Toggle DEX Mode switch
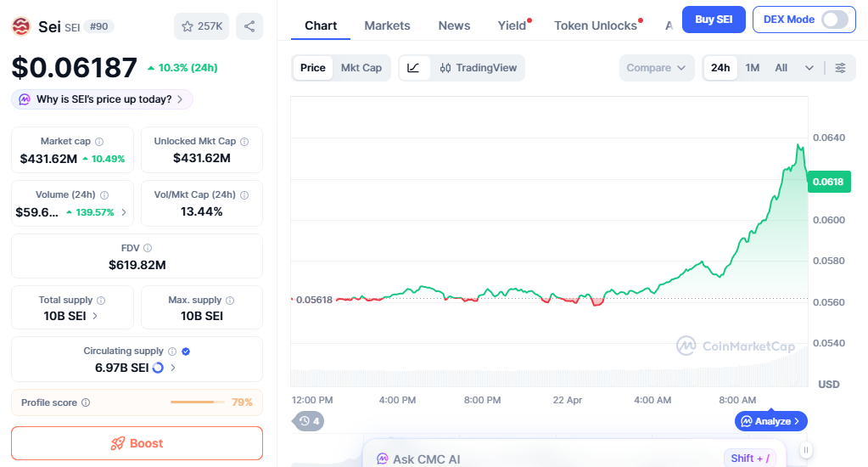 [835, 20]
